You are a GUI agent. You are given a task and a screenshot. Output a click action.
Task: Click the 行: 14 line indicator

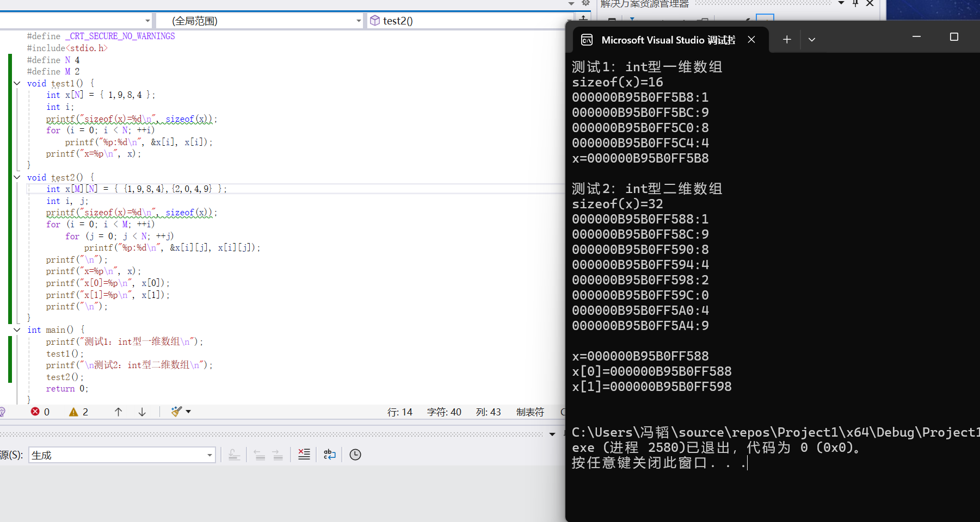(400, 412)
